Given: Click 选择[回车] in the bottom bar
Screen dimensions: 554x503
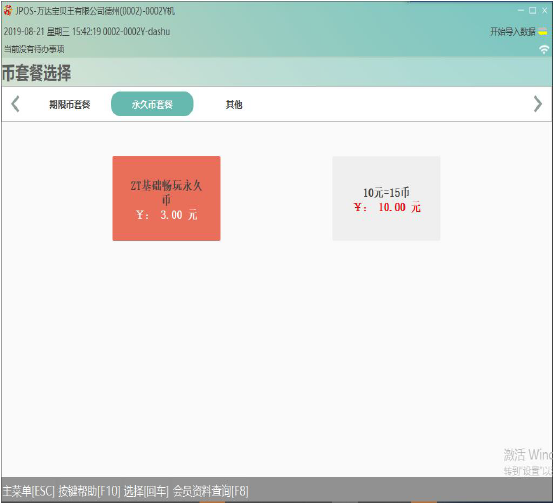Looking at the screenshot, I should 146,491.
